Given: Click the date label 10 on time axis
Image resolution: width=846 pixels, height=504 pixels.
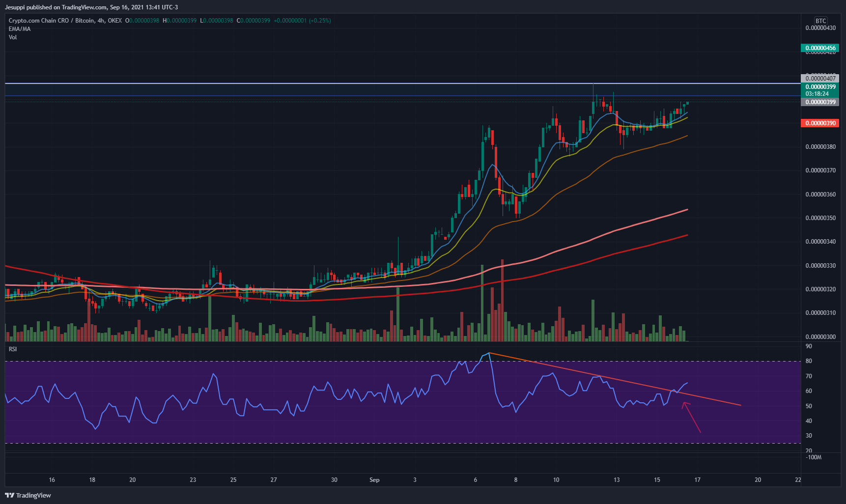Looking at the screenshot, I should [x=556, y=480].
